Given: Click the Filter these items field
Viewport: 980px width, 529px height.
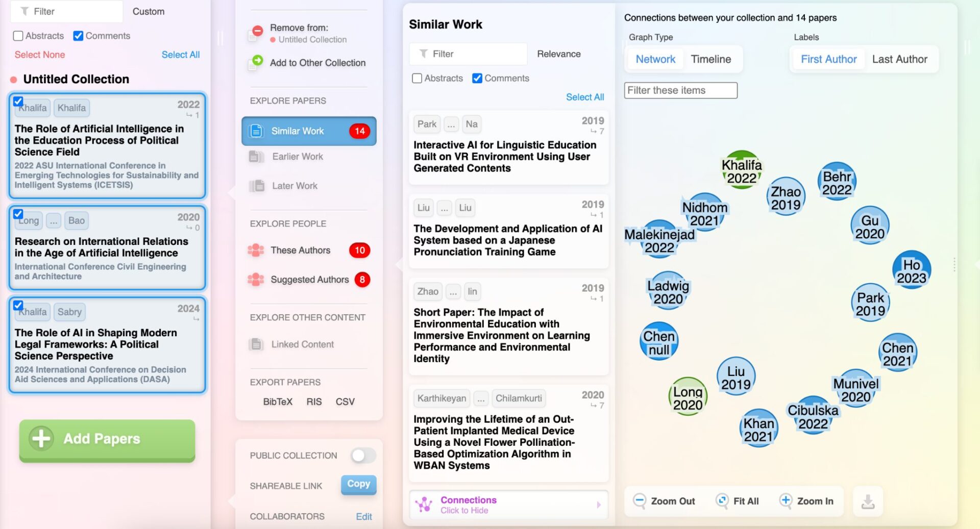Looking at the screenshot, I should click(x=680, y=90).
